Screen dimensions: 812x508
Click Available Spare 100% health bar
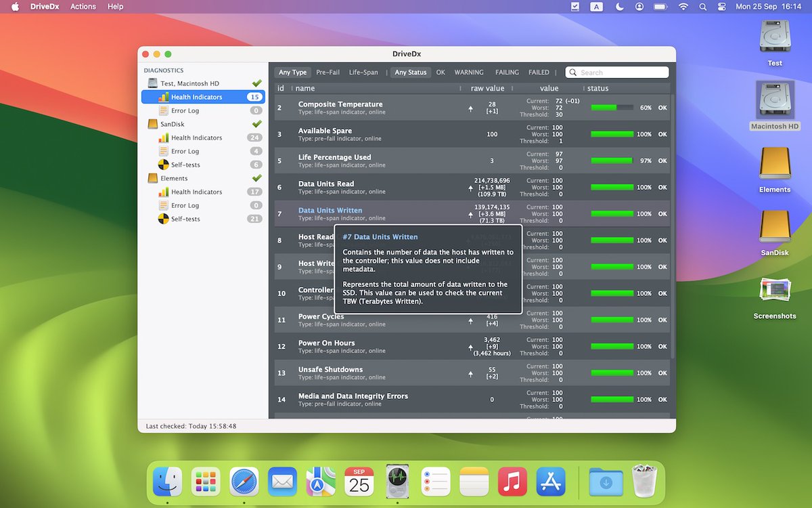point(612,134)
